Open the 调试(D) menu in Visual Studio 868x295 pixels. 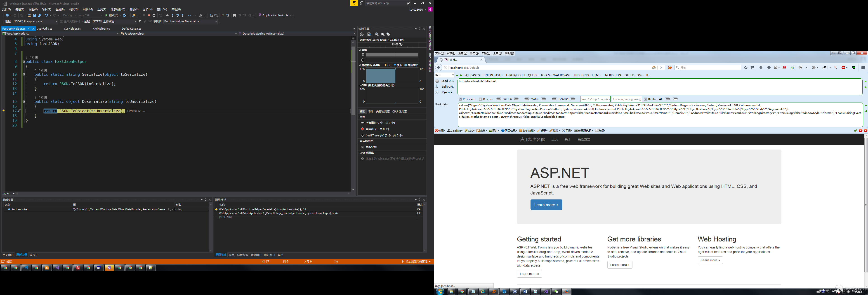tap(73, 9)
